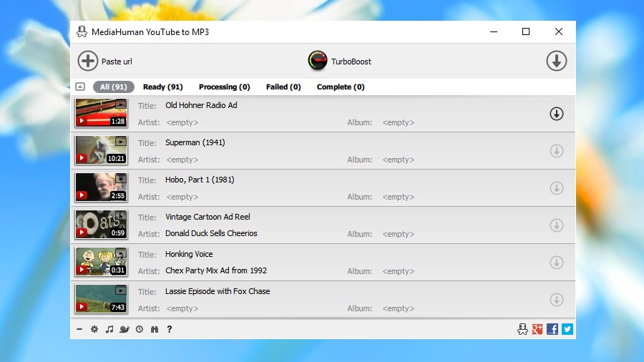Click empty Album field of Hobo, Part 1
Image resolution: width=644 pixels, height=362 pixels.
(399, 197)
